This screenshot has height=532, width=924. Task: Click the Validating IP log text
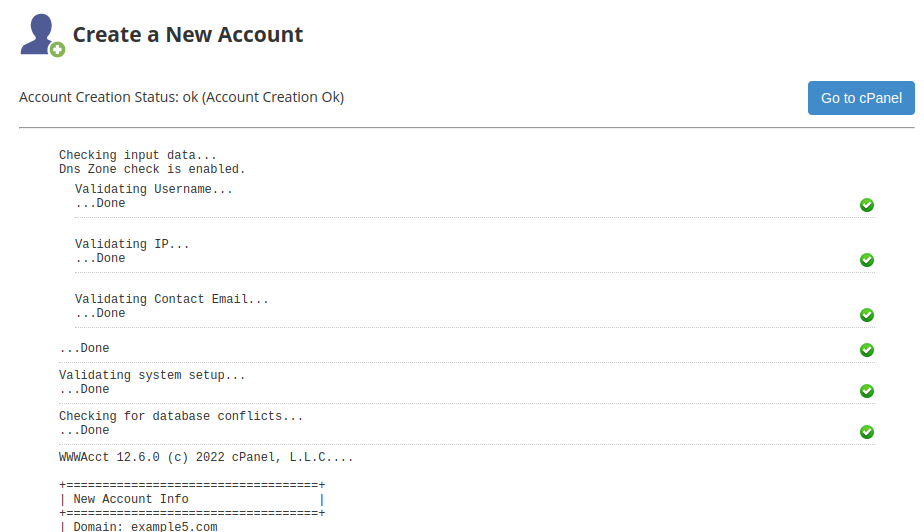tap(131, 244)
